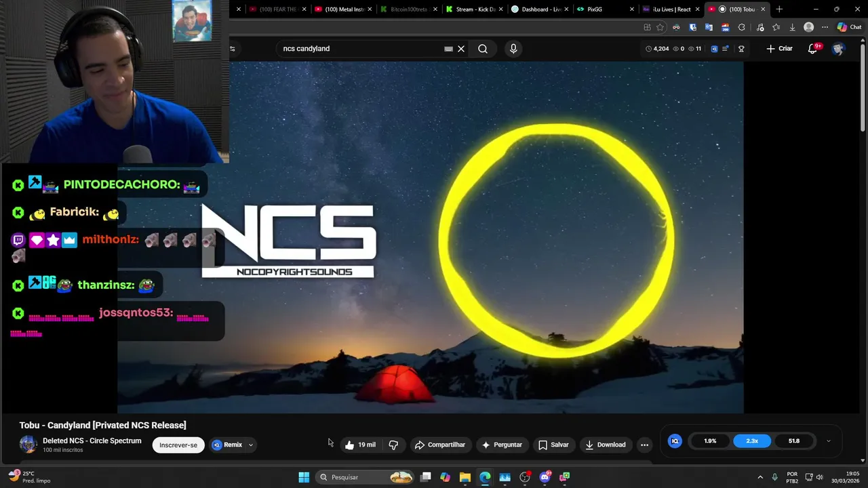Click the YouTube voice search microphone
This screenshot has width=868, height=488.
click(513, 49)
